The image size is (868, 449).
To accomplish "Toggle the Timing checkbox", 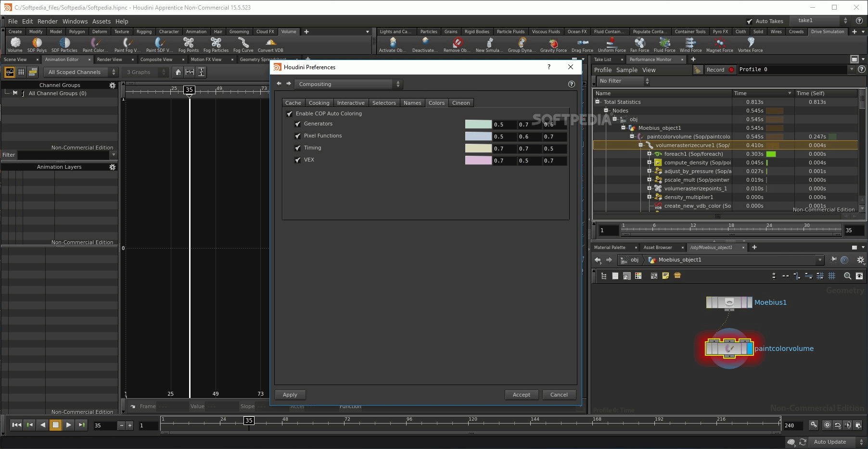I will coord(297,148).
